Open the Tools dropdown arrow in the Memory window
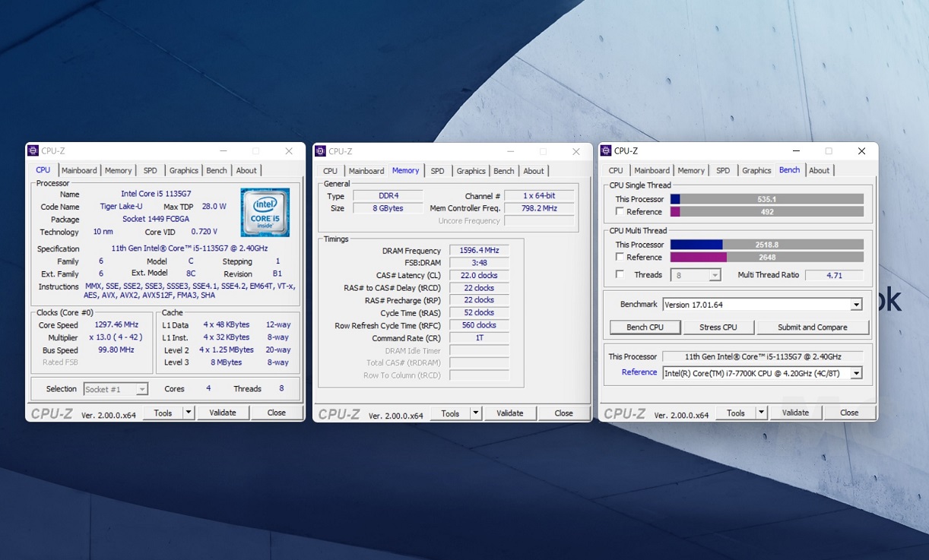The width and height of the screenshot is (929, 560). [476, 413]
